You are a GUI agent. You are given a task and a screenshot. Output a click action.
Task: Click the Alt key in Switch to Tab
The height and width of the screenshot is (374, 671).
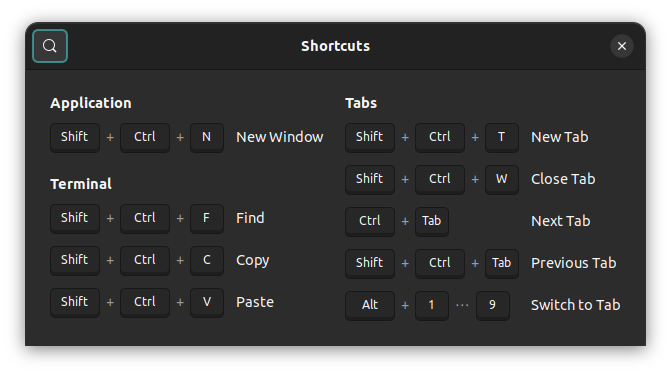[x=370, y=305]
